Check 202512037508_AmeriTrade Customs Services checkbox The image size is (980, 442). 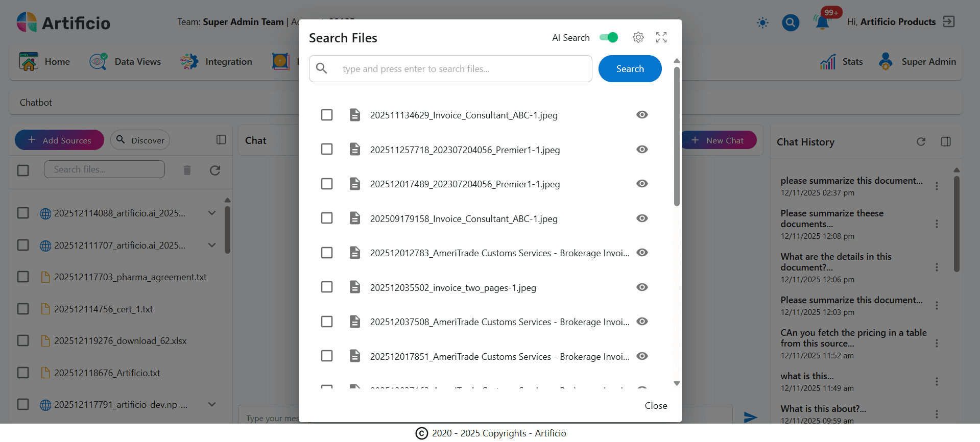coord(327,322)
